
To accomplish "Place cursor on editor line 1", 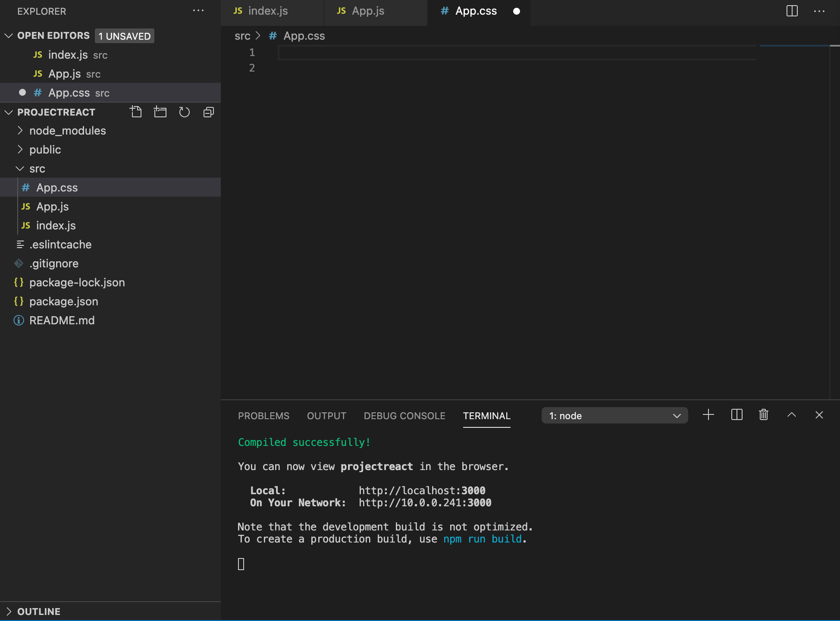I will coord(517,53).
